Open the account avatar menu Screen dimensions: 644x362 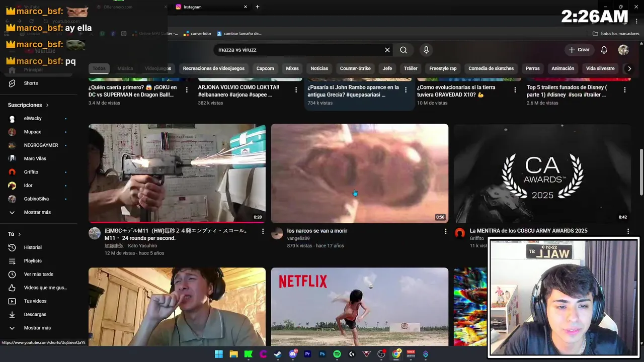[x=623, y=50]
